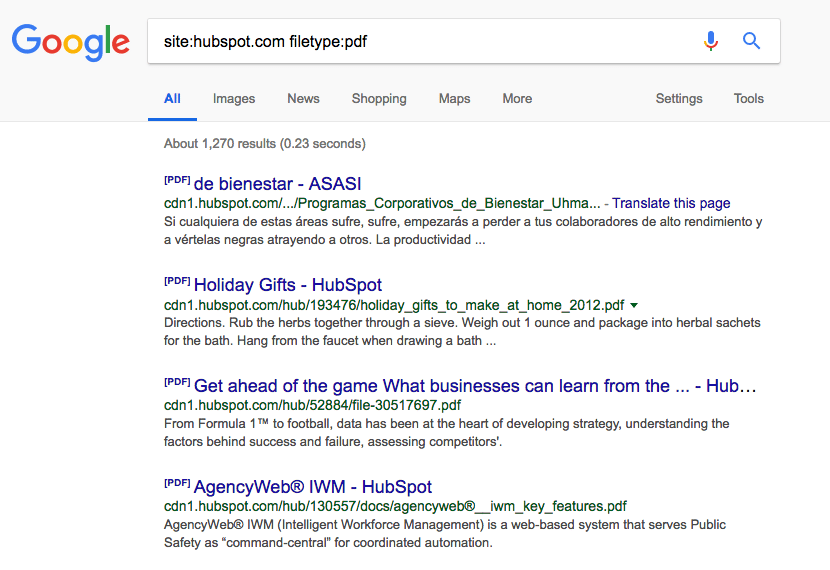Switch to the News tab
830x570 pixels.
(x=303, y=98)
